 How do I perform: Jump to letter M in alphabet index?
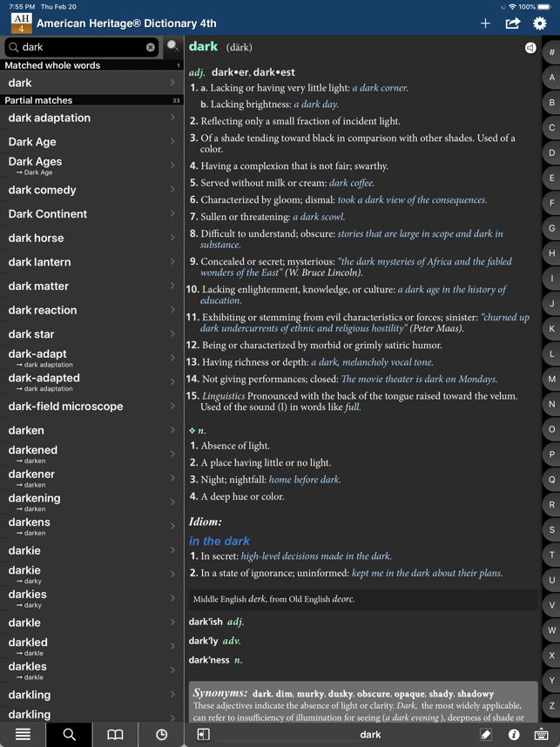pyautogui.click(x=551, y=380)
